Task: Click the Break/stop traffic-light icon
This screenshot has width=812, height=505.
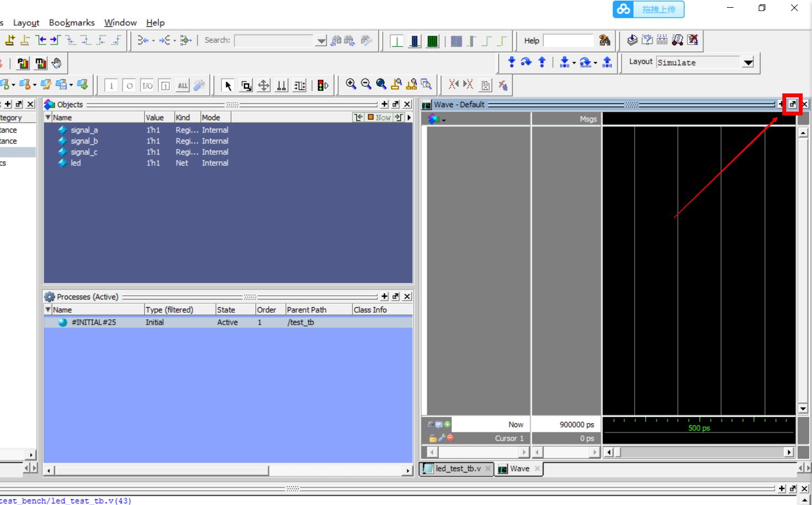Action: (320, 85)
